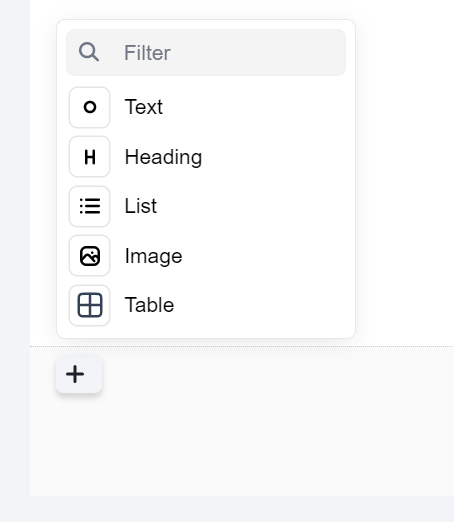Select the Image label in block menu
This screenshot has height=522, width=454.
153,256
